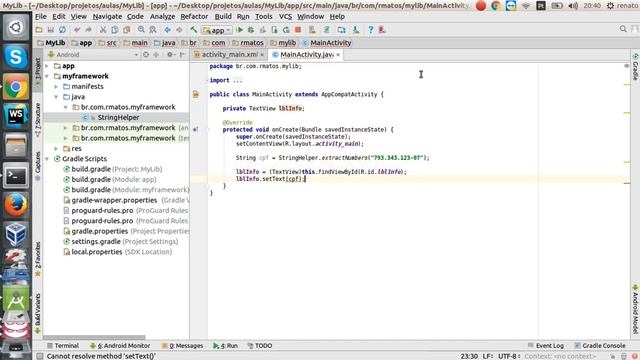Screen dimensions: 640x360
Task: Click the project panel settings gear
Action: click(x=170, y=55)
